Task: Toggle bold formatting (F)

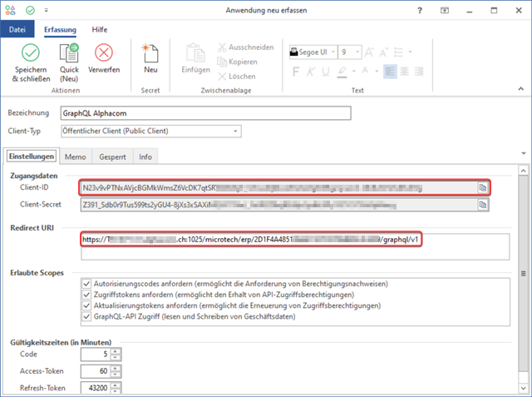Action: (x=296, y=72)
